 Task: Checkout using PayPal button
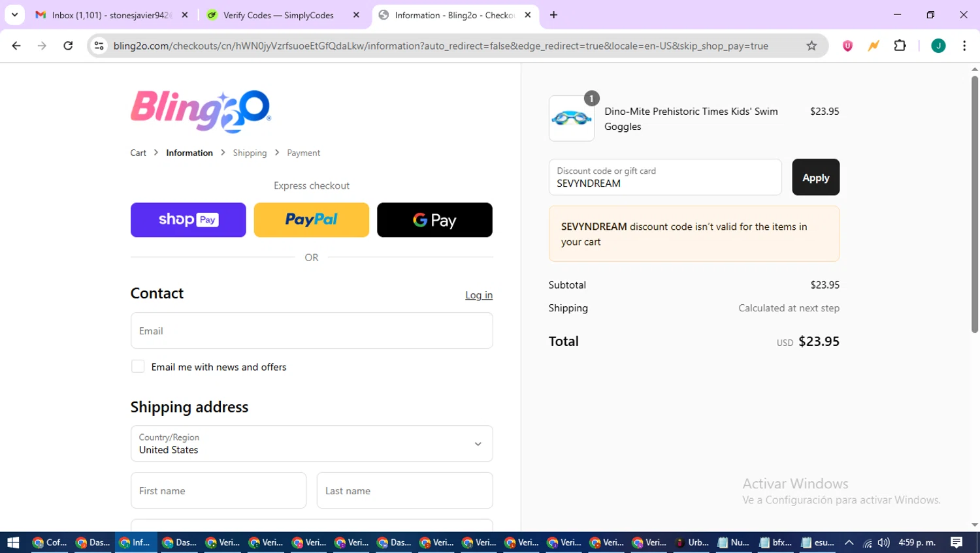[311, 220]
